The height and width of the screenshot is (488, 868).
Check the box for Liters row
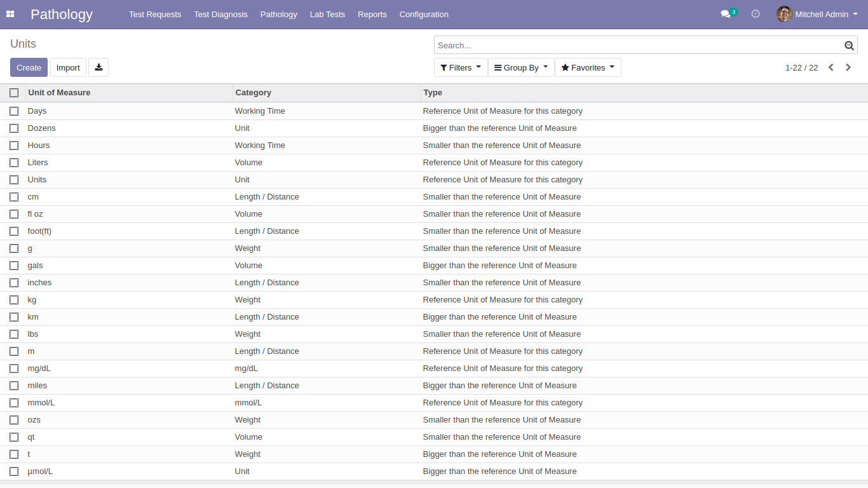[x=14, y=163]
